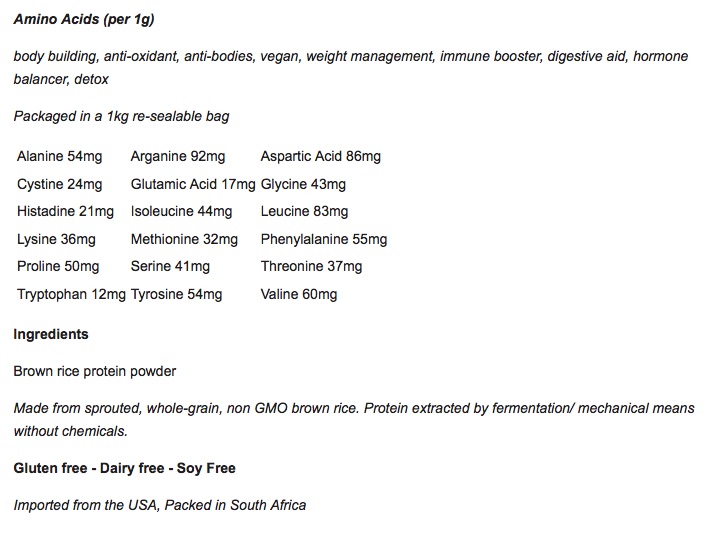Click the Valine 60mg entry
Screen dimensions: 716x538
299,294
